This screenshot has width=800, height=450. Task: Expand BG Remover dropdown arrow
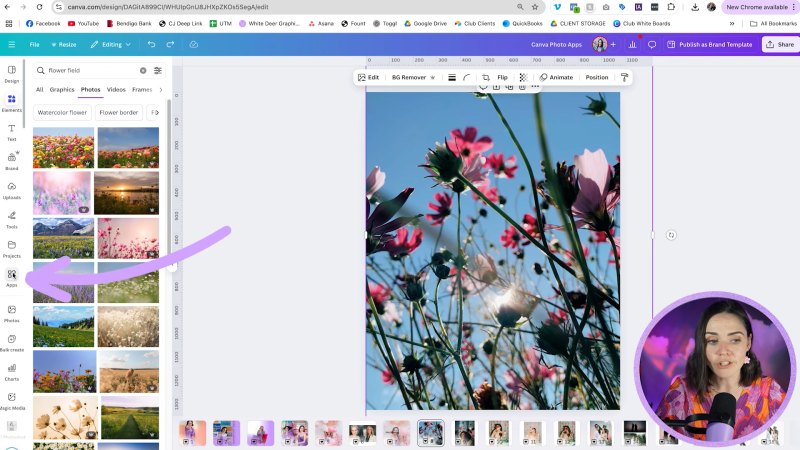(433, 78)
